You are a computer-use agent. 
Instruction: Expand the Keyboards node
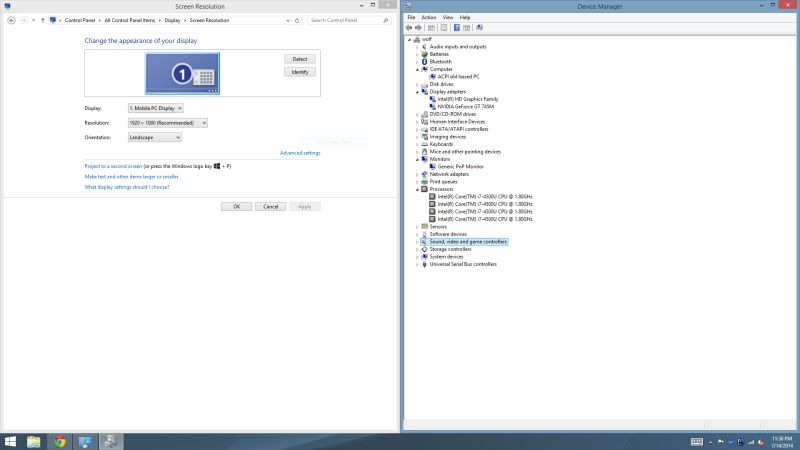pos(417,144)
